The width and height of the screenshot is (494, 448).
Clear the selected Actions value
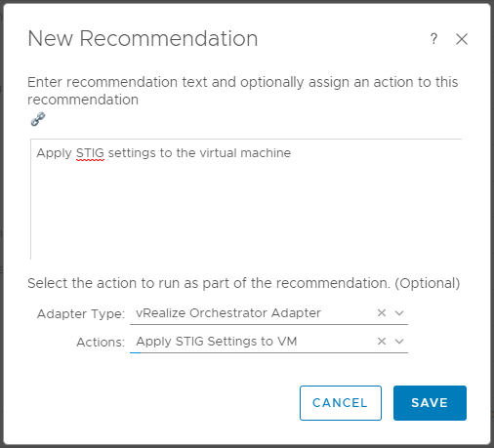(x=382, y=342)
